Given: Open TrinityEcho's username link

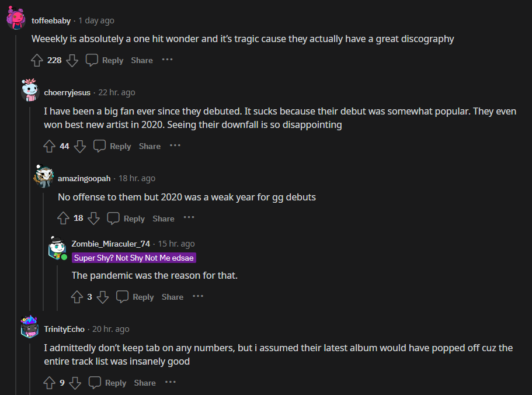Looking at the screenshot, I should pos(65,329).
